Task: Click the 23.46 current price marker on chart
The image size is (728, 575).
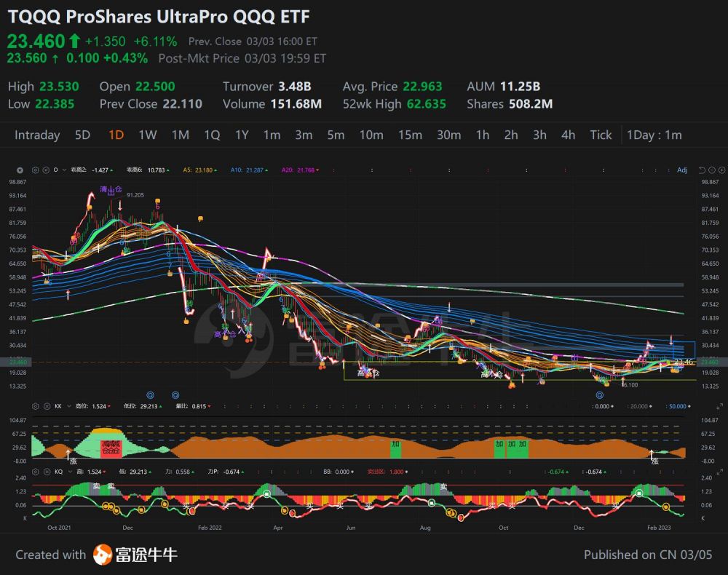Action: click(x=684, y=362)
